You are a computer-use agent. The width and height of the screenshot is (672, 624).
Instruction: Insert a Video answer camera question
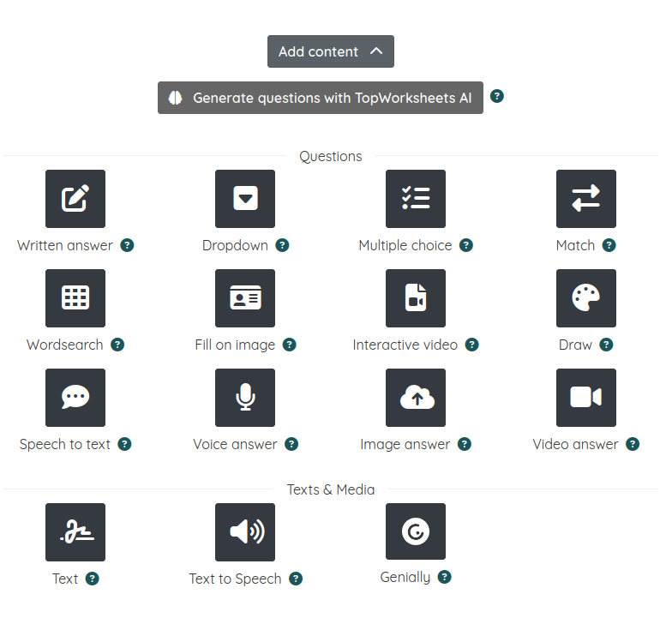click(586, 398)
